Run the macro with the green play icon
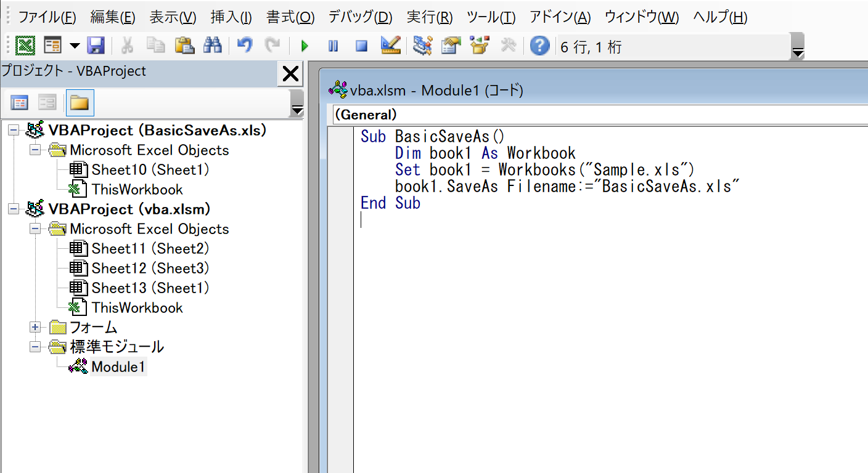Image resolution: width=868 pixels, height=473 pixels. pyautogui.click(x=305, y=46)
